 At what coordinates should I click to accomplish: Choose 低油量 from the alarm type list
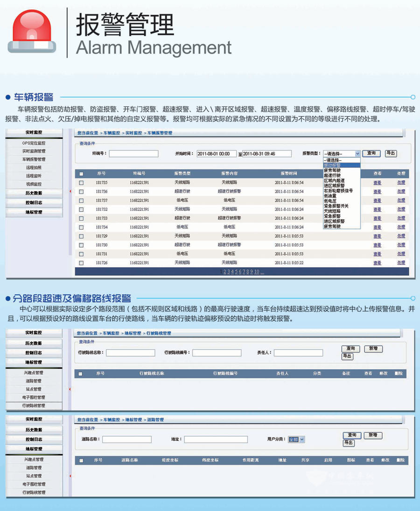click(330, 196)
